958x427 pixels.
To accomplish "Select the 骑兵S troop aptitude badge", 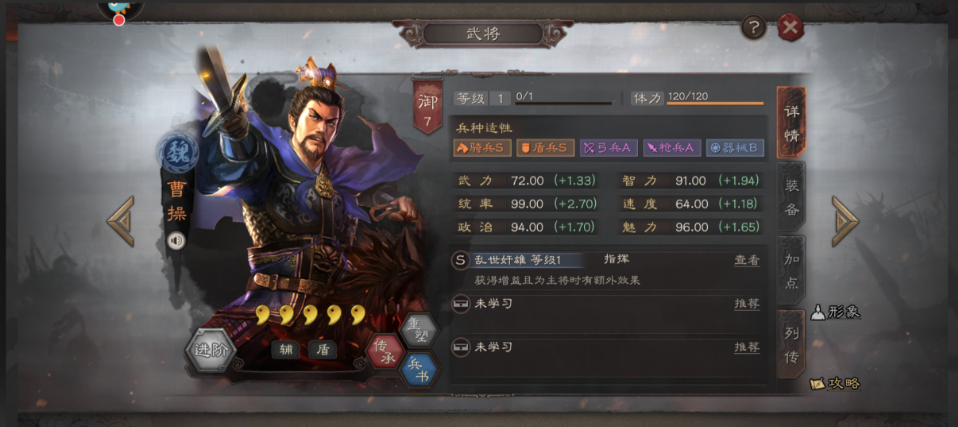I will pos(482,148).
